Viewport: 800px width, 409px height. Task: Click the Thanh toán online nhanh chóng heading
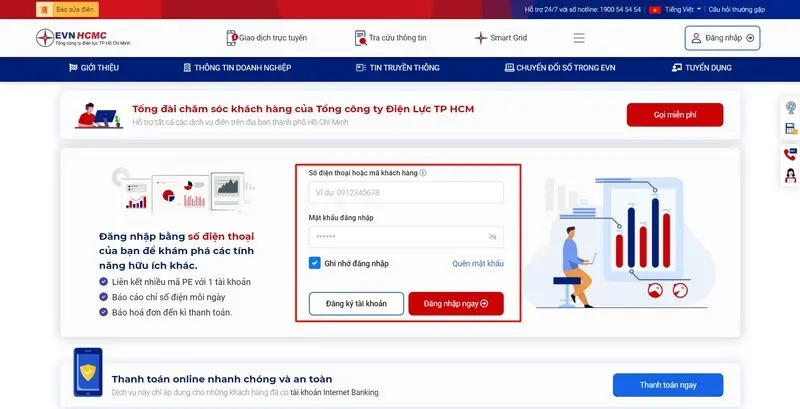tap(222, 379)
